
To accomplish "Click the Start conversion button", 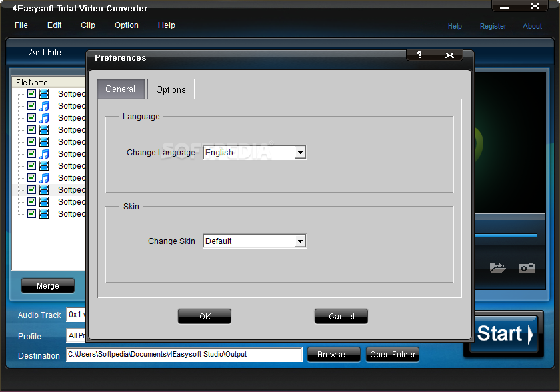I will 504,334.
